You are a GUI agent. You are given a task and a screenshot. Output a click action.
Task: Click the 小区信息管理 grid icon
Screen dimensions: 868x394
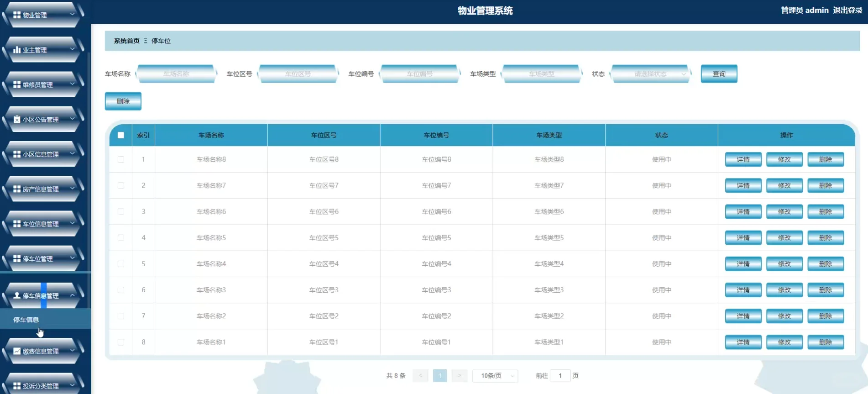[x=17, y=154]
